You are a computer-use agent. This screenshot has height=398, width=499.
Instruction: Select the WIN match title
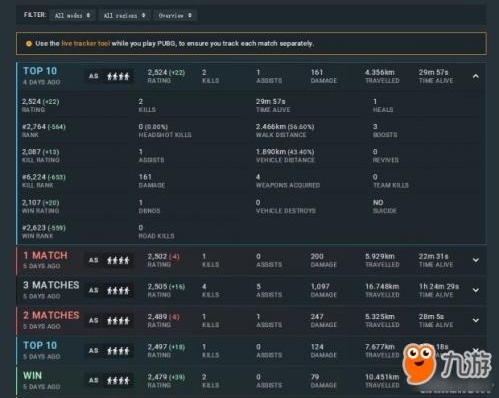[32, 375]
